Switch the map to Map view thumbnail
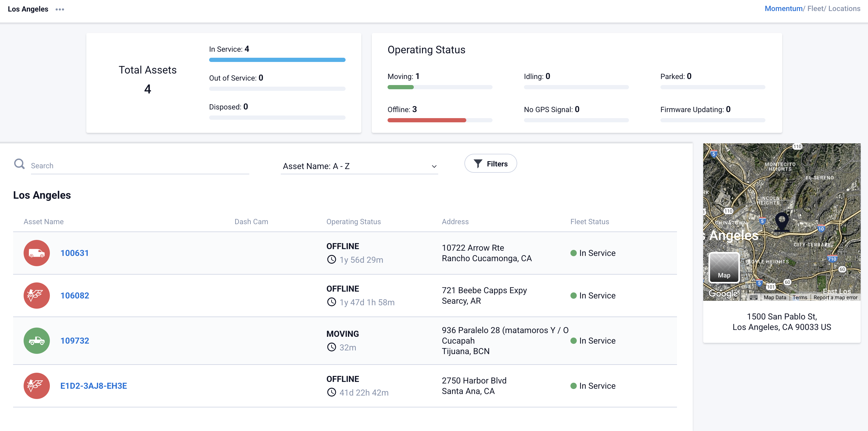This screenshot has height=431, width=868. (x=724, y=267)
